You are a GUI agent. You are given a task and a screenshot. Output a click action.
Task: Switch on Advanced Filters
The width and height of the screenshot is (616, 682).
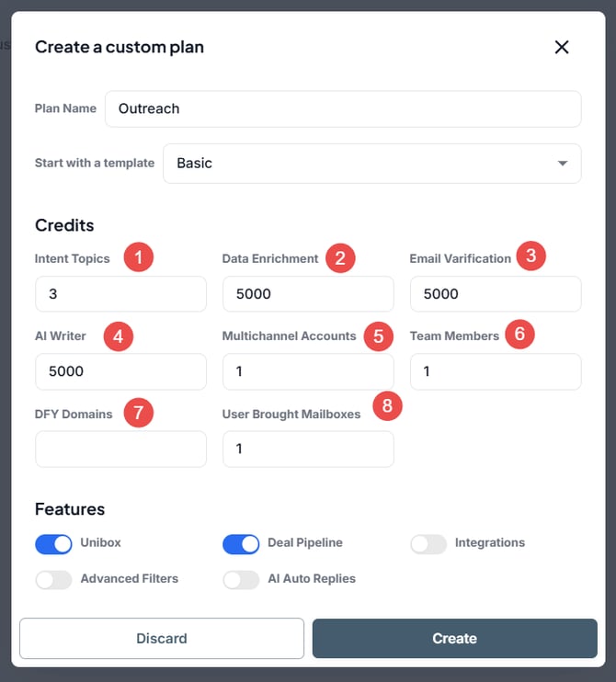53,580
